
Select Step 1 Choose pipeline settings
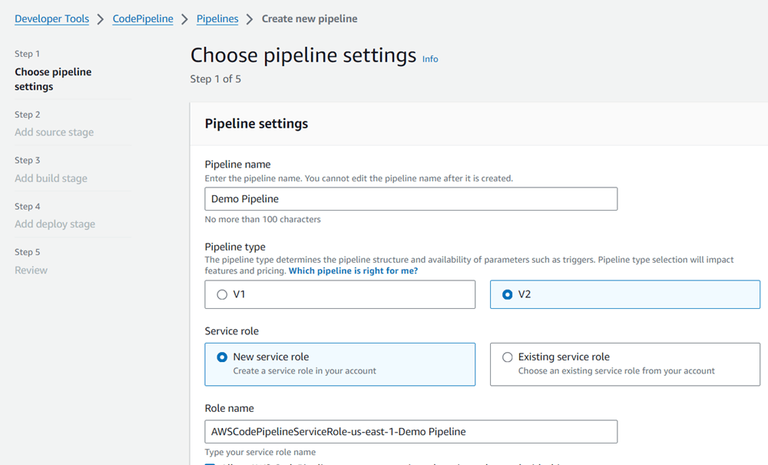[x=53, y=79]
